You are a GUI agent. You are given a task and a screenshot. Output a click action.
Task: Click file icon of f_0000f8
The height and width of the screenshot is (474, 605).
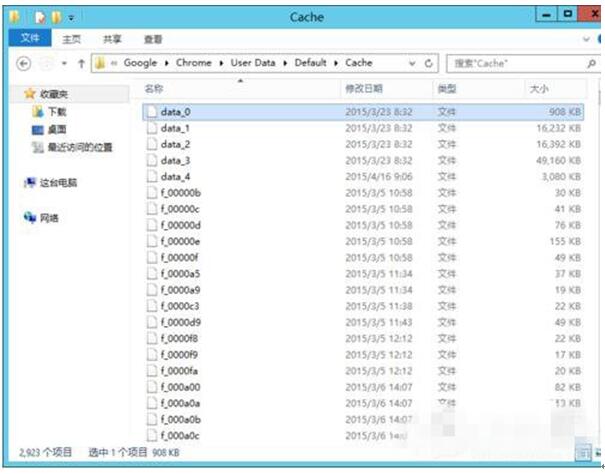point(152,339)
